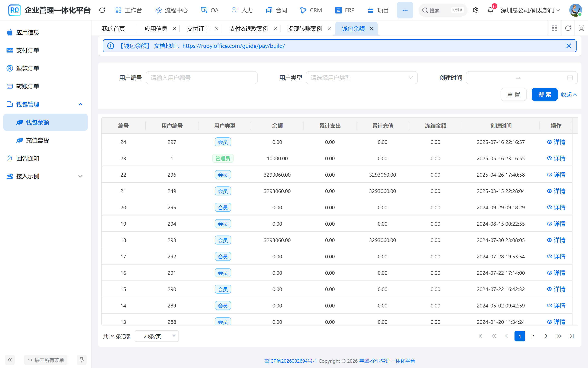Open the ruoyioffice.com documentation link

pyautogui.click(x=234, y=46)
